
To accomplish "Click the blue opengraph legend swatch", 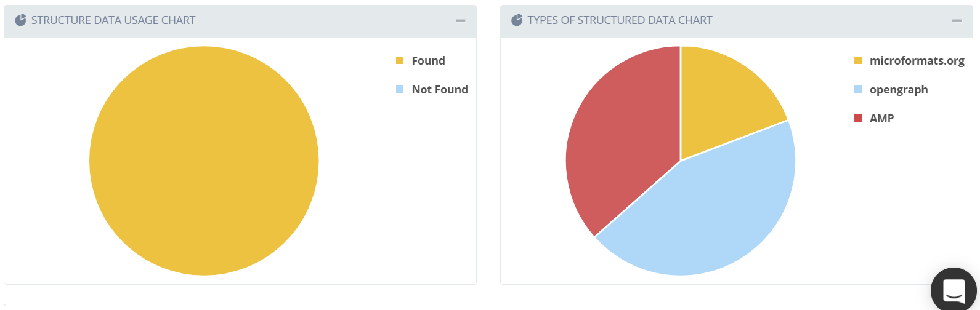I will click(857, 89).
